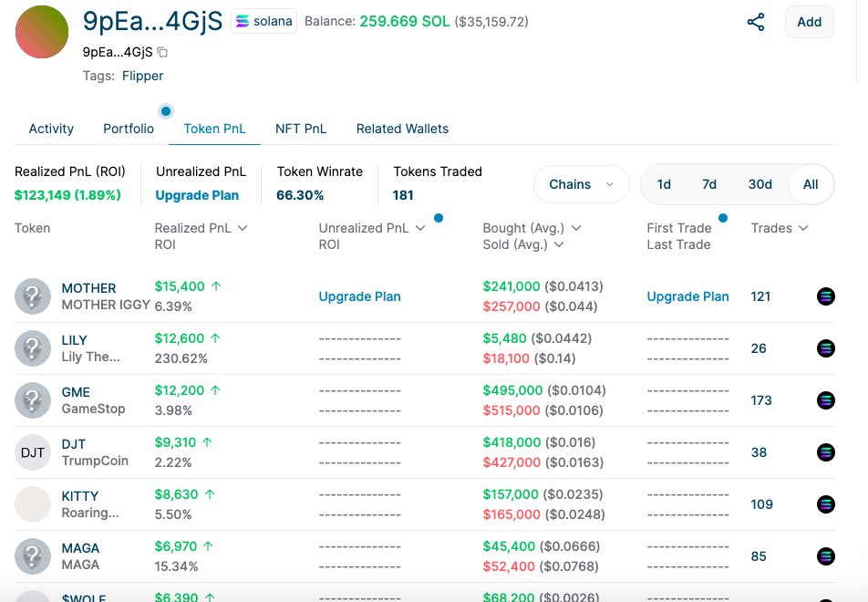Open the LILY token link
The image size is (868, 602).
tap(74, 340)
